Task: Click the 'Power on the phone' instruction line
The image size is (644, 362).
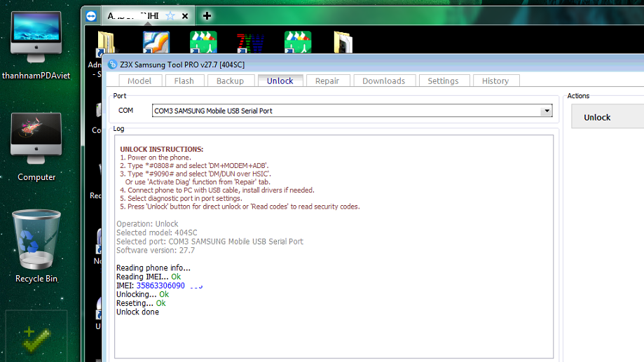Action: (156, 158)
